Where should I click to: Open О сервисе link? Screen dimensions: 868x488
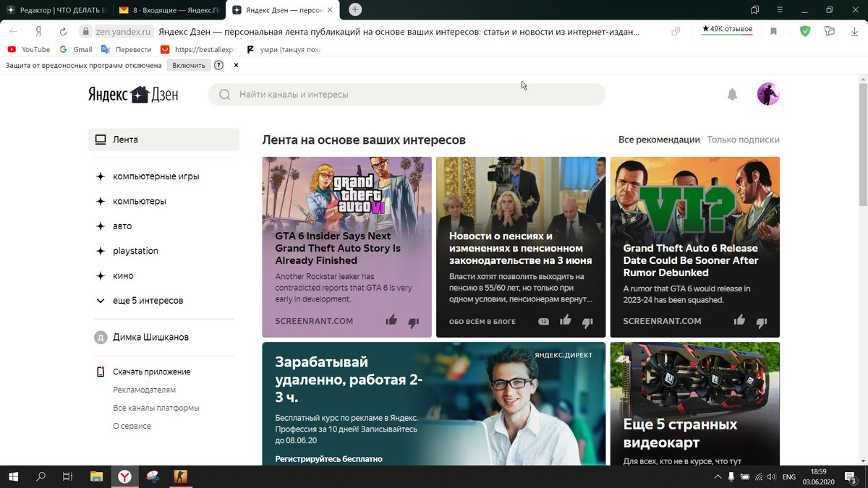click(x=132, y=426)
